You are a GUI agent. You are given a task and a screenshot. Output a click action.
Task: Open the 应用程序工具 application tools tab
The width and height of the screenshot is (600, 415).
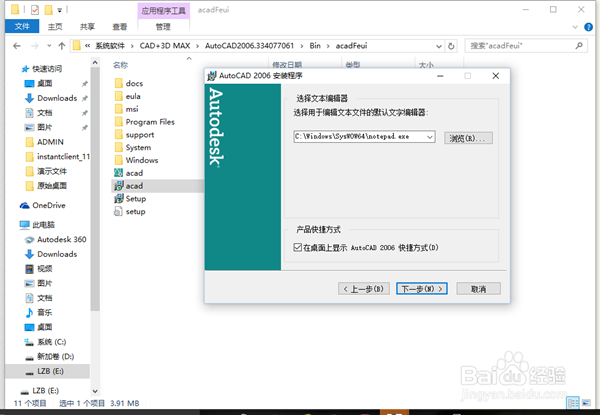tap(163, 10)
